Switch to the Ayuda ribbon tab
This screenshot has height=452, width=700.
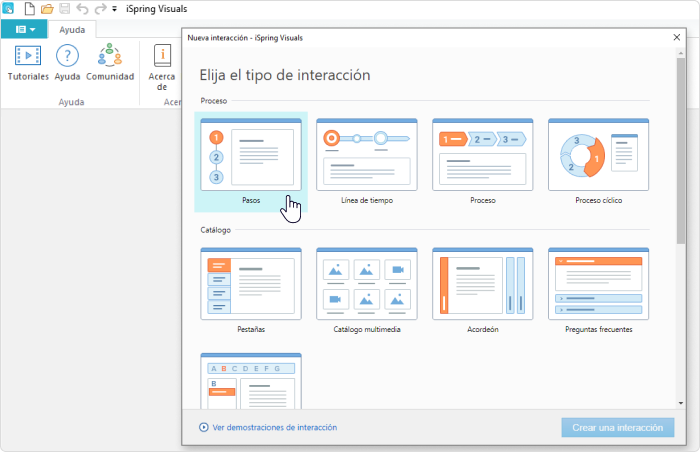[x=72, y=30]
